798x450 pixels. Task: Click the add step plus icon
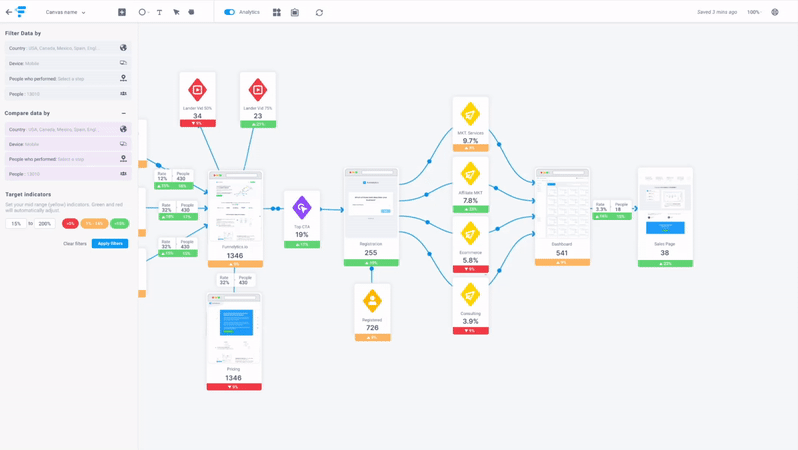pos(122,12)
